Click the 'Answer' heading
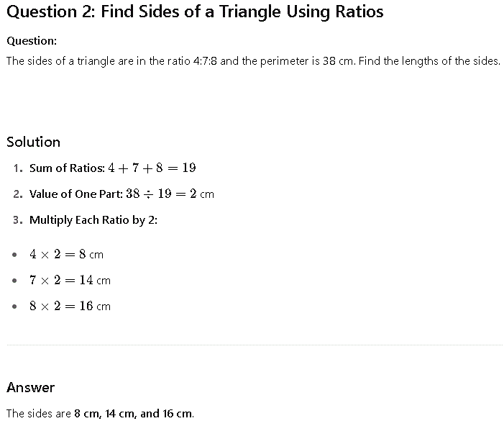Screen dimensions: 504x444 pyautogui.click(x=30, y=388)
